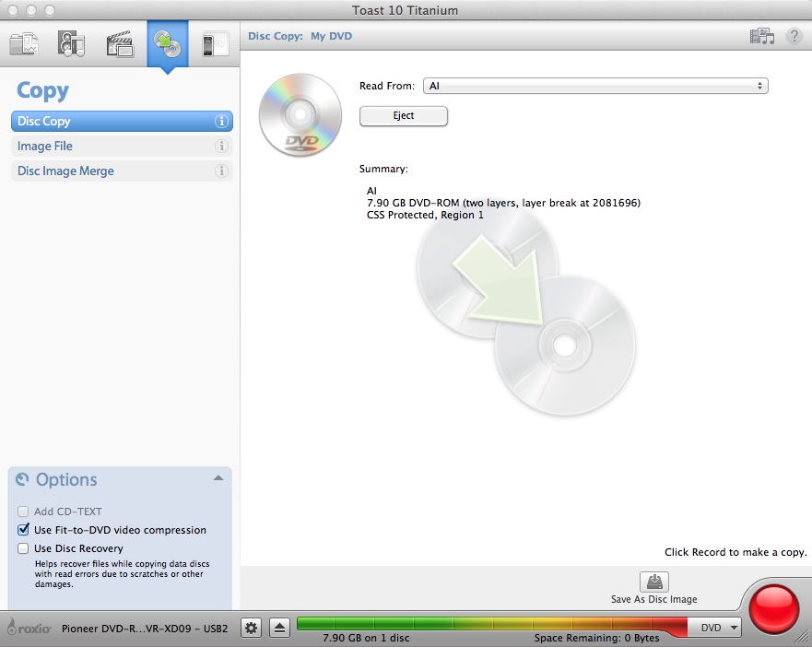The width and height of the screenshot is (812, 647).
Task: Open the Read From drive dropdown
Action: [595, 86]
